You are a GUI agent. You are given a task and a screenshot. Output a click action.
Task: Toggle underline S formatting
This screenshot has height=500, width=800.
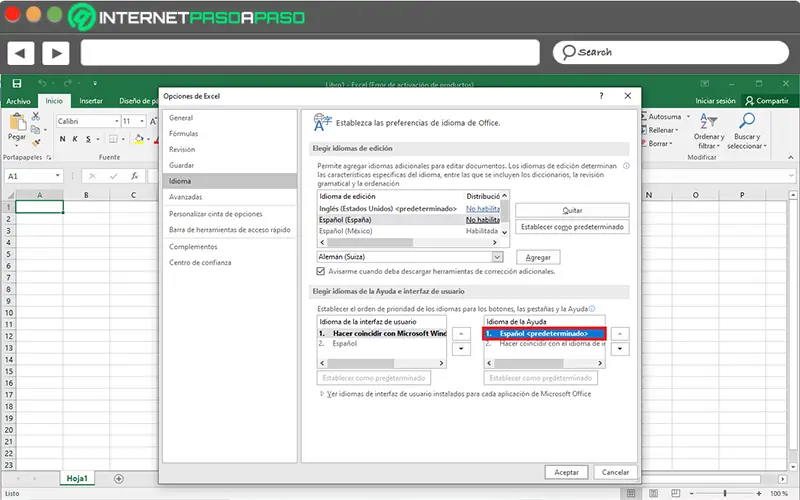[x=88, y=139]
